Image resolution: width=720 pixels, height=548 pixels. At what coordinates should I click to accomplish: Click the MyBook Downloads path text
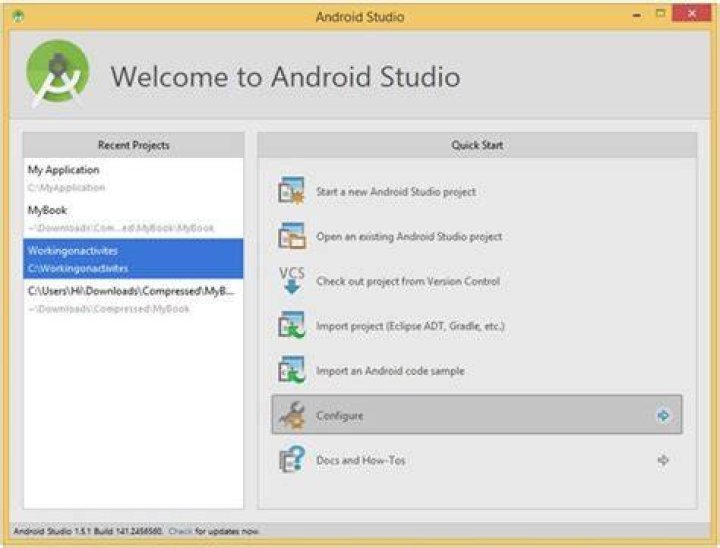tap(121, 228)
